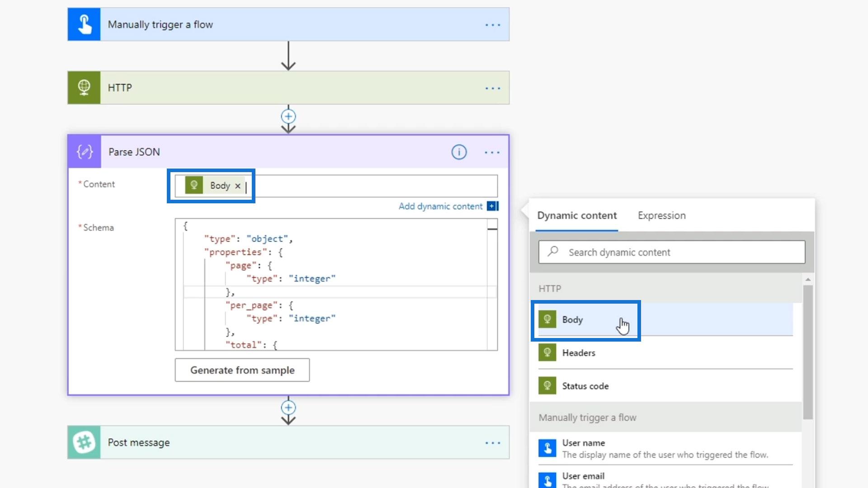Open the Parse JSON ellipsis menu

[492, 153]
